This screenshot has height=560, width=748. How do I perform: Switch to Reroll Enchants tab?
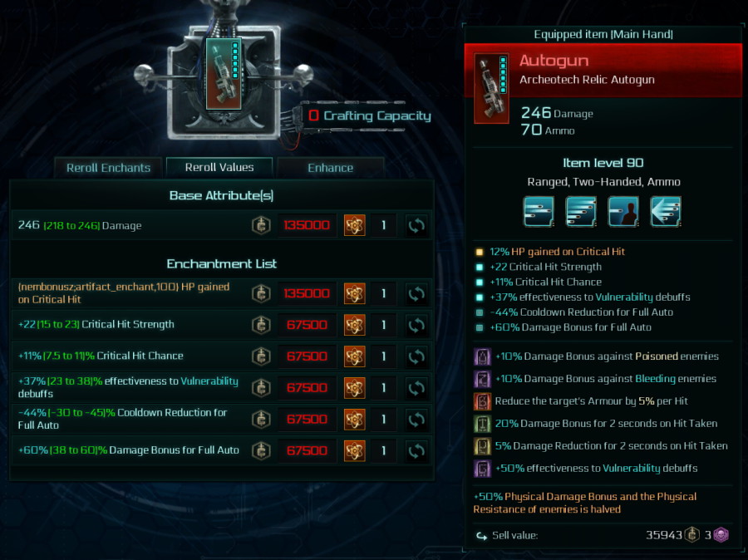(108, 168)
